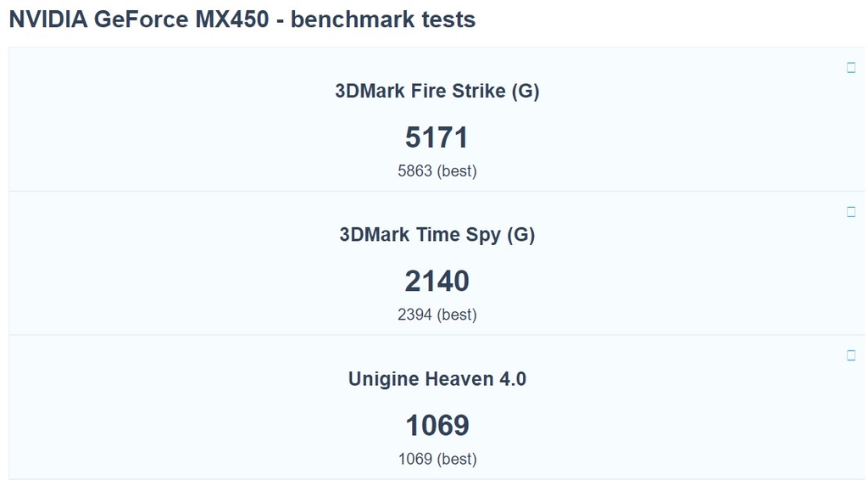Click empty space left of the 2140 score

click(x=212, y=281)
